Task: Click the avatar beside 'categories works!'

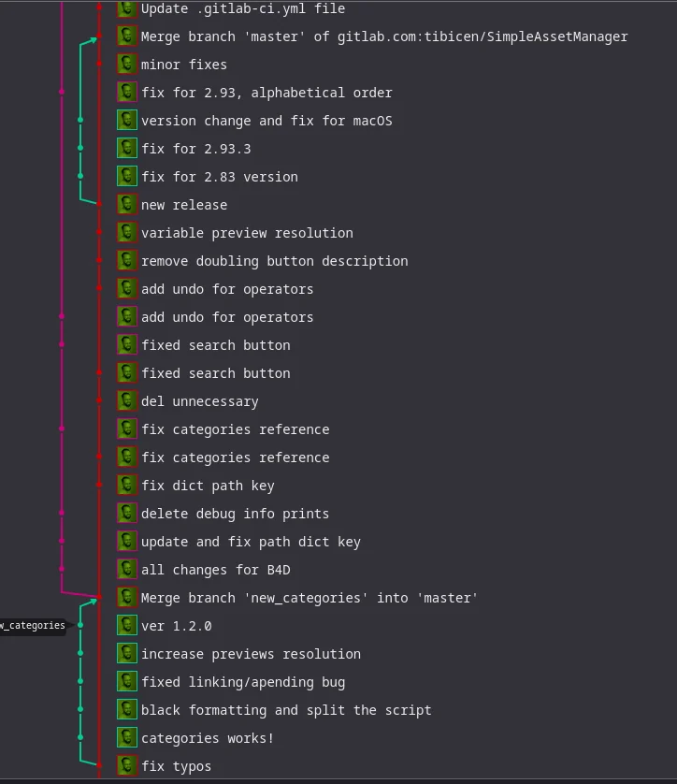Action: (x=127, y=737)
